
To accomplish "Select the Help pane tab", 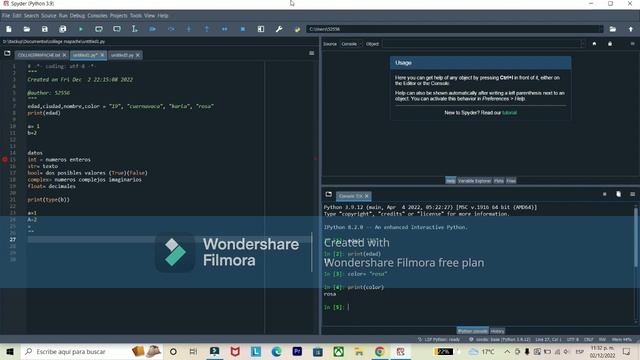I will (x=451, y=180).
